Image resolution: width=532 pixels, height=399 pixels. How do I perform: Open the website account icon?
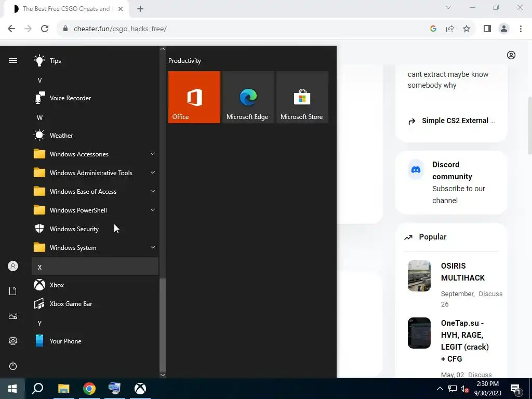511,55
